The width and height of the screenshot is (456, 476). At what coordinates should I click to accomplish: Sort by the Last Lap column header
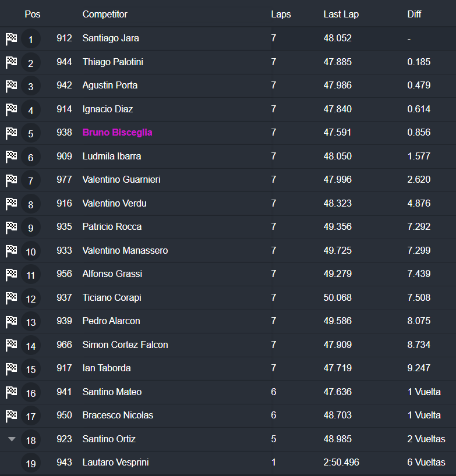point(341,14)
